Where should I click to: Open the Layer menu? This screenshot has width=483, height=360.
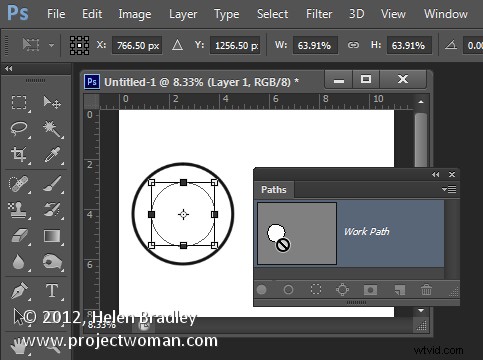(x=183, y=14)
